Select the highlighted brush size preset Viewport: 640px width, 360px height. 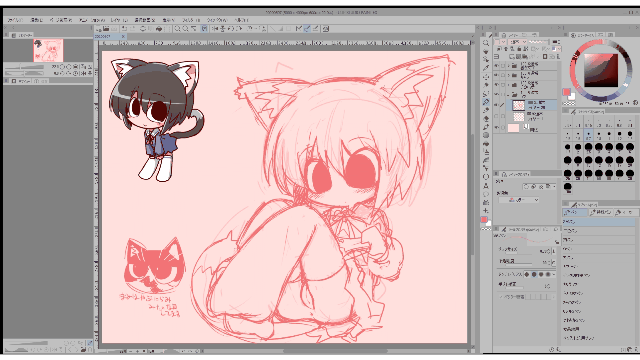click(x=588, y=134)
